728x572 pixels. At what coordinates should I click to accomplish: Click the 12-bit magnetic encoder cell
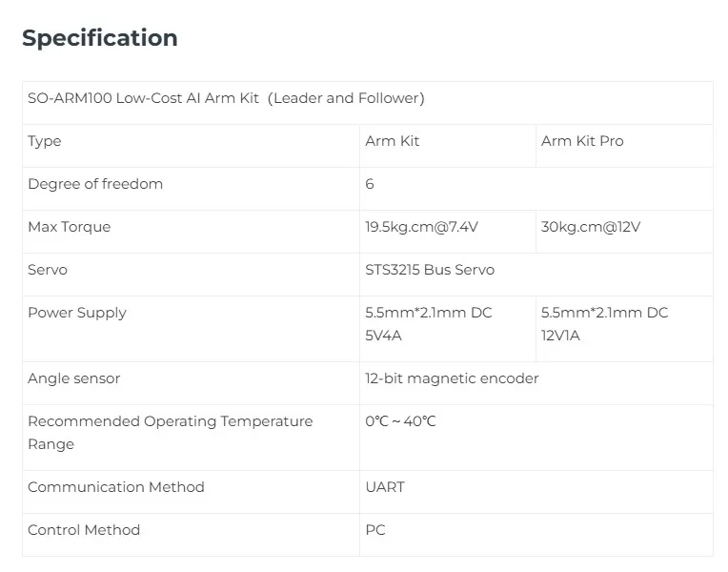(452, 378)
